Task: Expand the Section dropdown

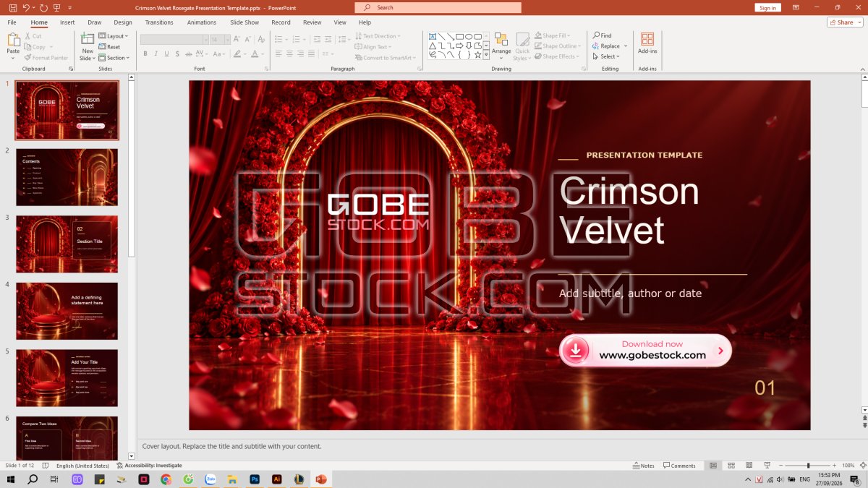Action: [x=114, y=58]
